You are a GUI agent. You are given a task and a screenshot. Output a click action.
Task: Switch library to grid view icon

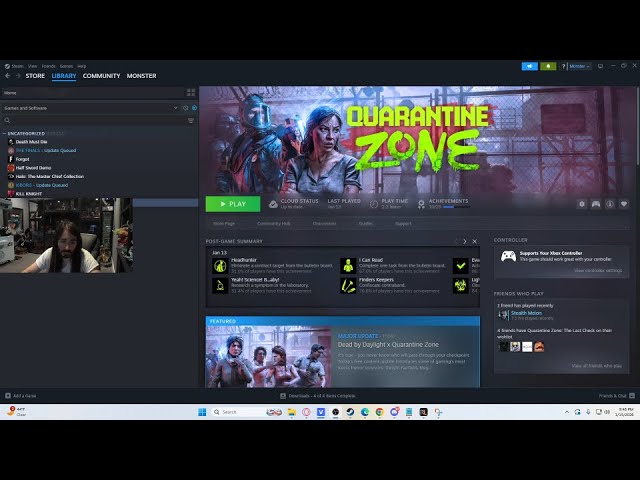[x=191, y=92]
